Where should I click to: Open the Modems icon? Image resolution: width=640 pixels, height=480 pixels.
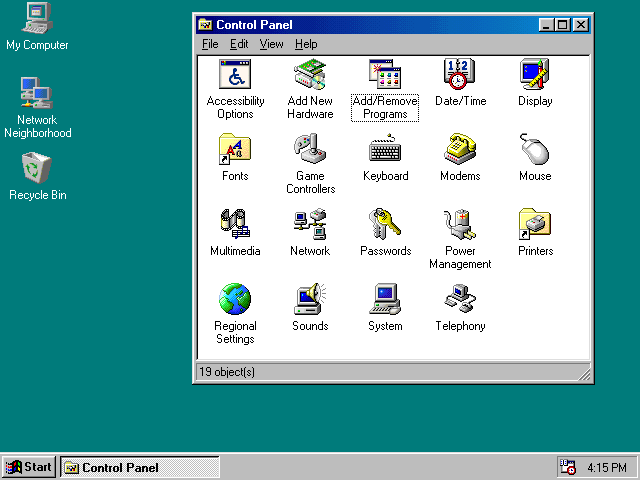[460, 149]
